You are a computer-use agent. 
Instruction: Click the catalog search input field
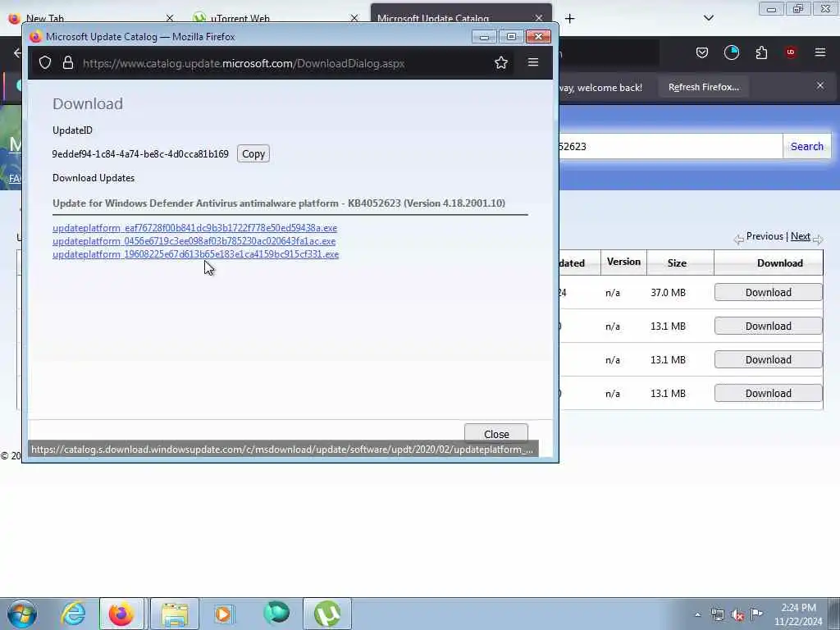point(669,146)
